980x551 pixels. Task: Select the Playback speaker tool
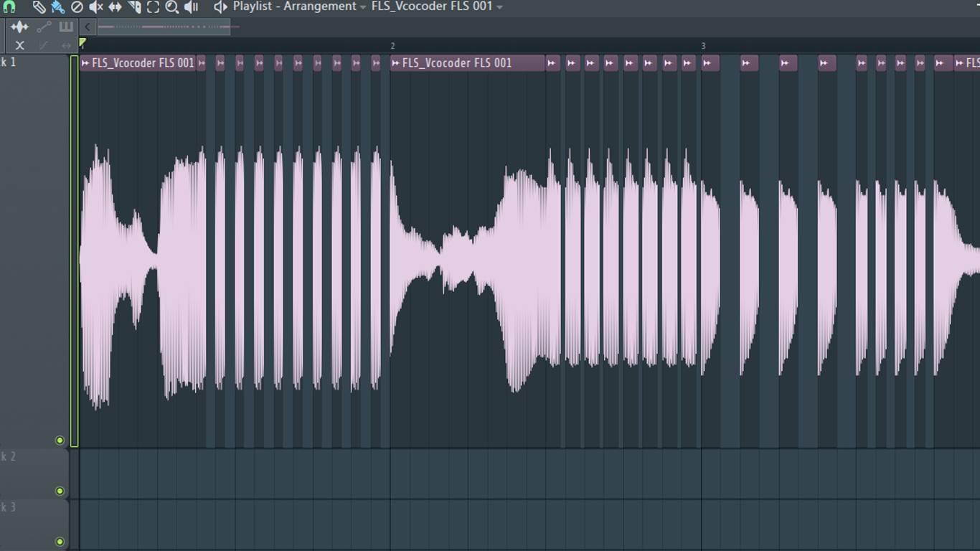[191, 7]
